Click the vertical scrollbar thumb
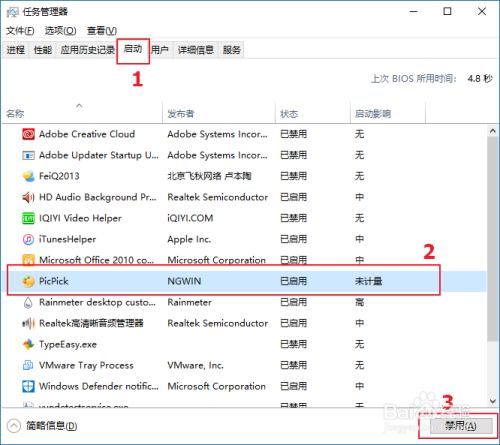The width and height of the screenshot is (500, 445). [493, 239]
